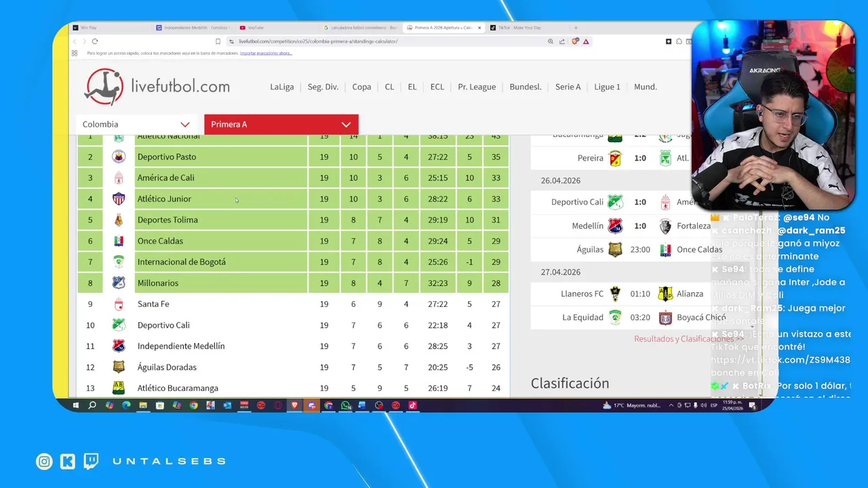Screen dimensions: 868x488
Task: Open the Atlético Junior team link
Action: (x=164, y=199)
